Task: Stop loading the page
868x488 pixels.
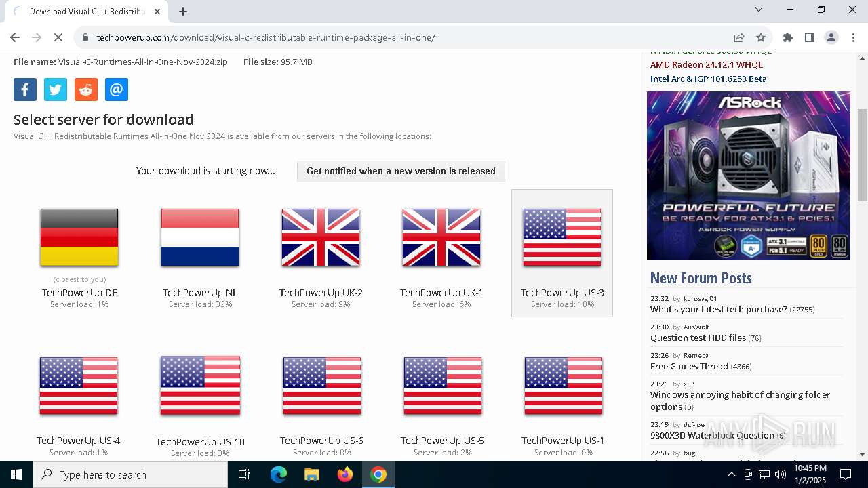Action: tap(58, 37)
